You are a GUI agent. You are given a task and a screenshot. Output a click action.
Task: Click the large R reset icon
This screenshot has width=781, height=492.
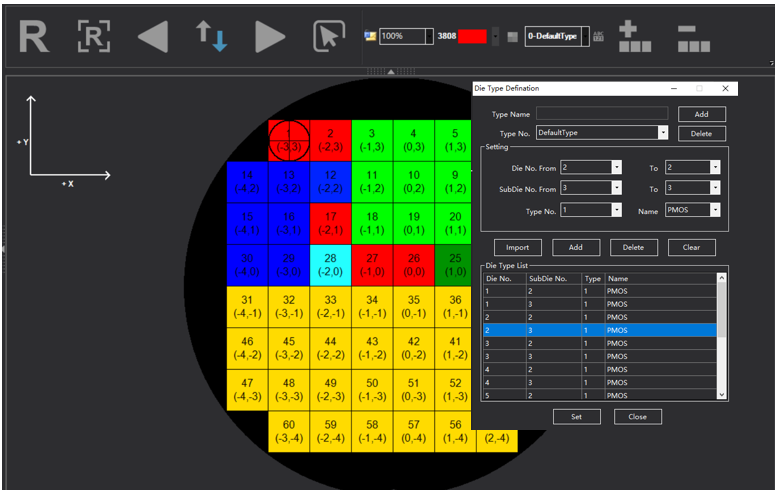34,37
